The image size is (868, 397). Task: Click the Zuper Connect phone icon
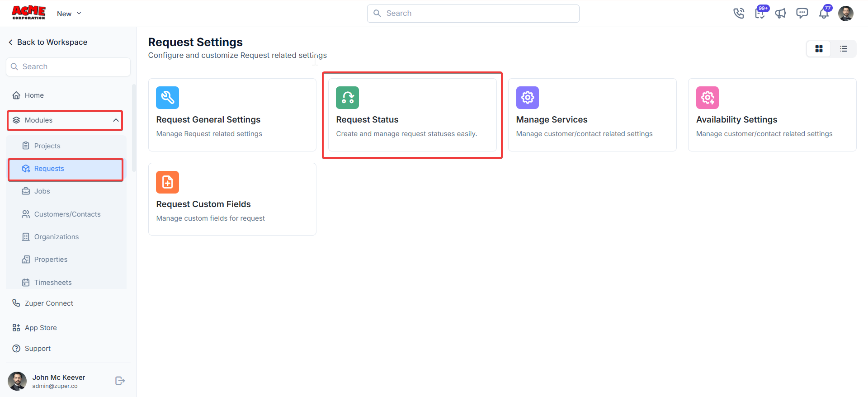point(16,303)
